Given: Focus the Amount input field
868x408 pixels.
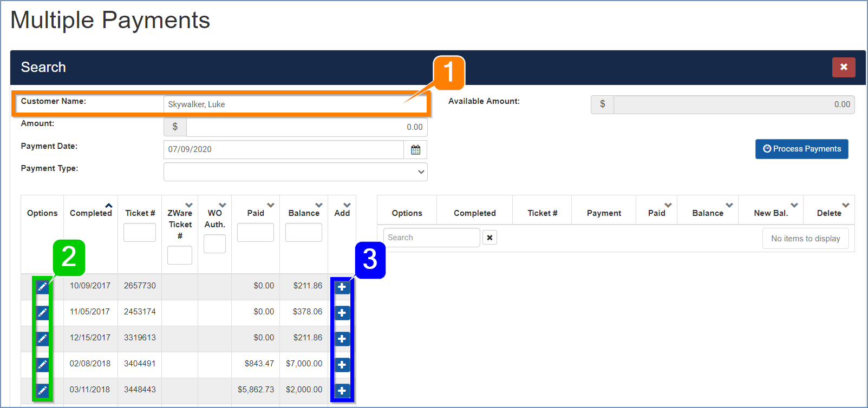Looking at the screenshot, I should pos(306,127).
